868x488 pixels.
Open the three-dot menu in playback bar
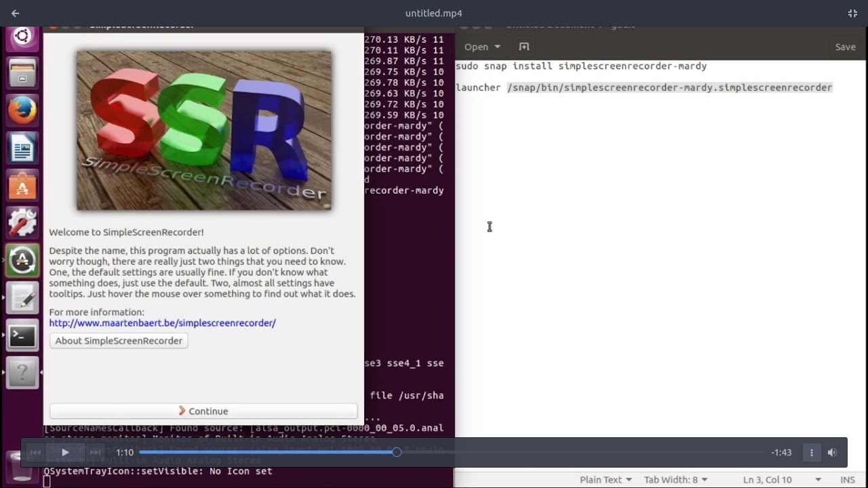point(812,452)
